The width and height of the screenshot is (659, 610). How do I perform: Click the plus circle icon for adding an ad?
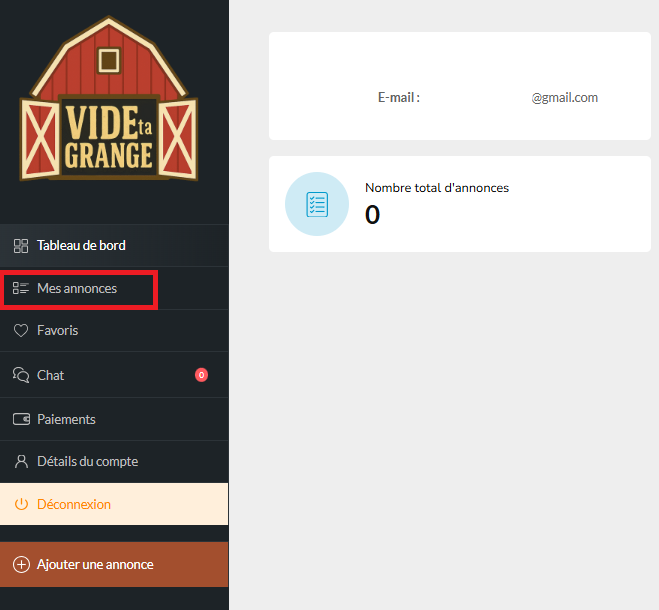20,565
